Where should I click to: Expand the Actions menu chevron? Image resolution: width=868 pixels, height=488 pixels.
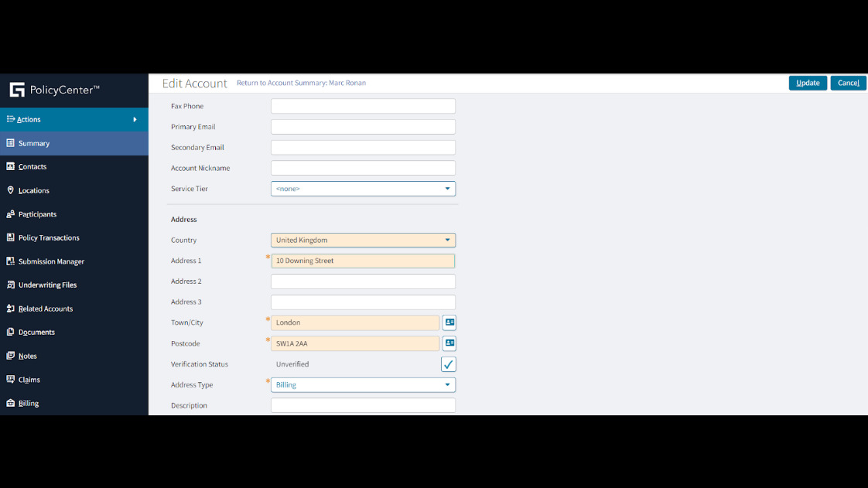click(x=135, y=119)
